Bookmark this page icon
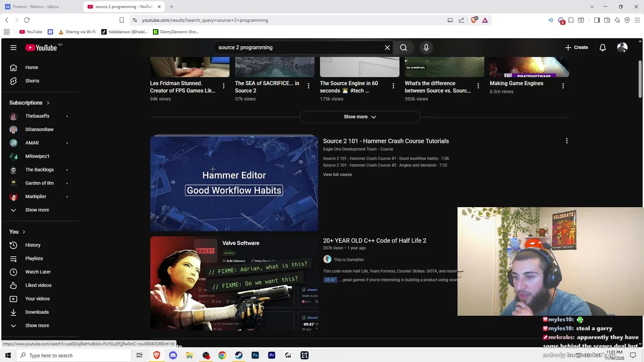 click(122, 20)
